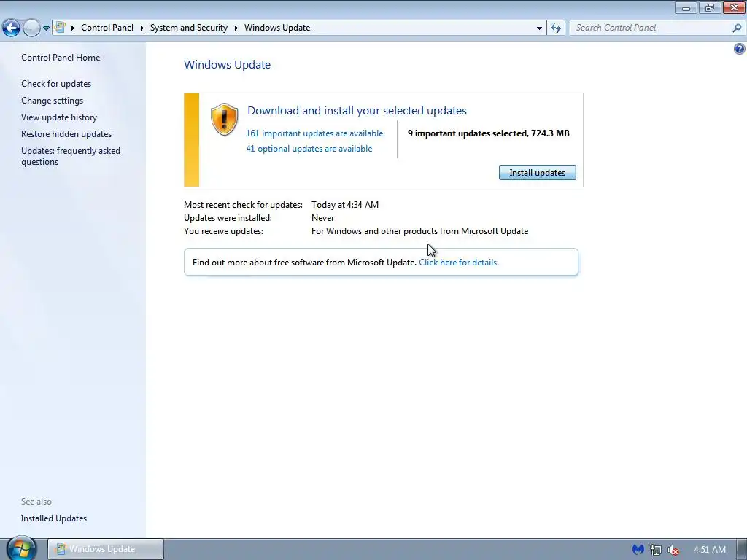Open Updates: frequently asked questions
Viewport: 747px width, 560px height.
point(71,156)
